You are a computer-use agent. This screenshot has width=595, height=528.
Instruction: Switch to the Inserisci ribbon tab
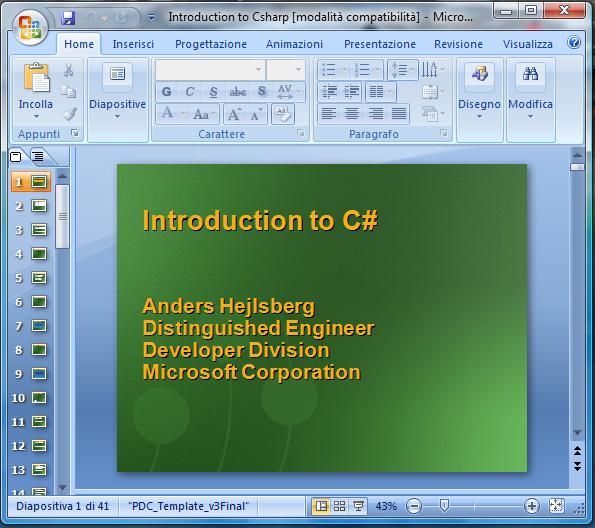pos(133,44)
